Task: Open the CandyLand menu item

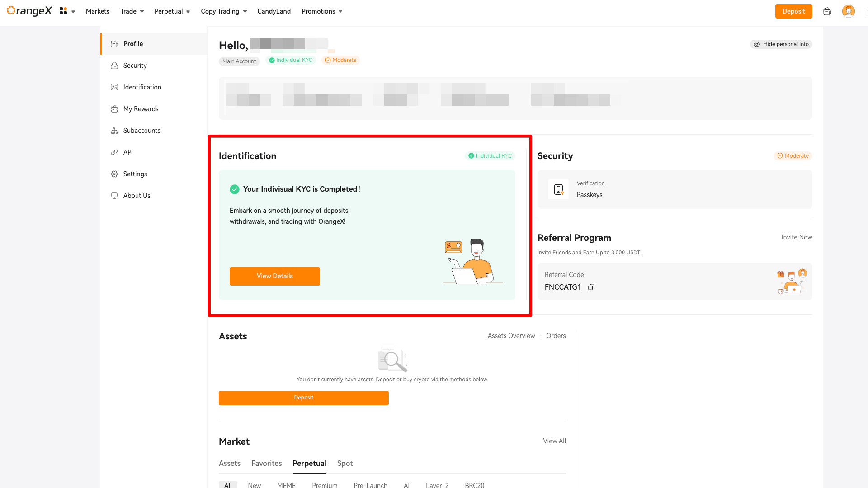Action: click(x=274, y=11)
